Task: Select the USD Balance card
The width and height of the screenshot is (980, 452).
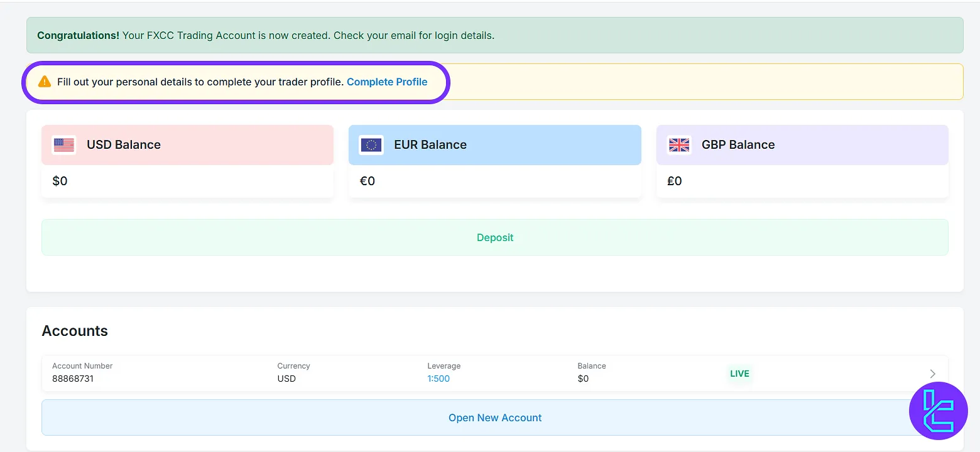Action: coord(187,160)
